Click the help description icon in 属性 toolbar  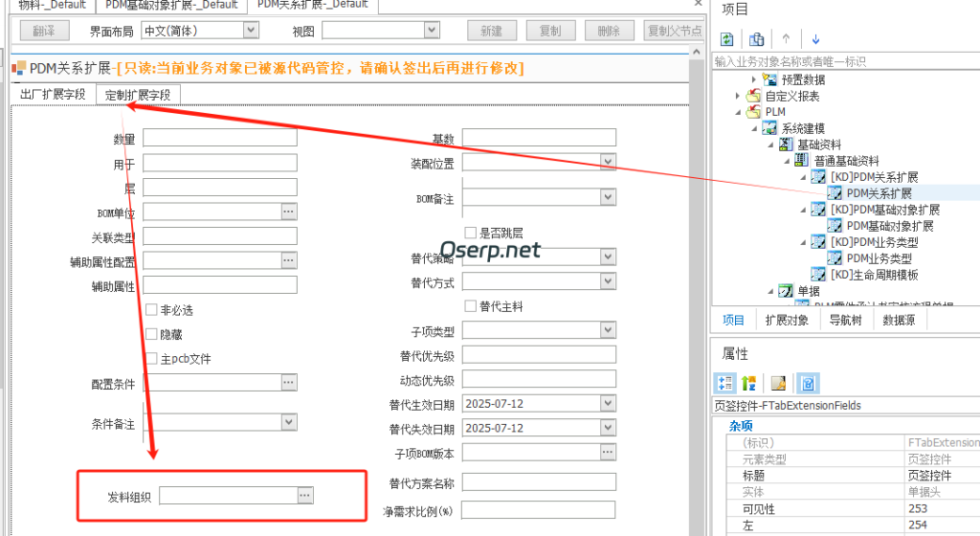[808, 383]
